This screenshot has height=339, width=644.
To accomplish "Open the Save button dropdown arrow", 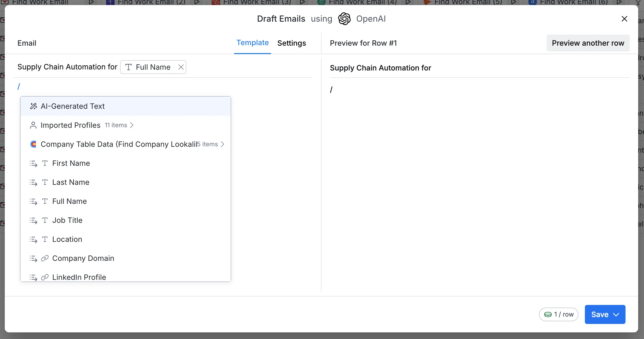I will pyautogui.click(x=616, y=314).
